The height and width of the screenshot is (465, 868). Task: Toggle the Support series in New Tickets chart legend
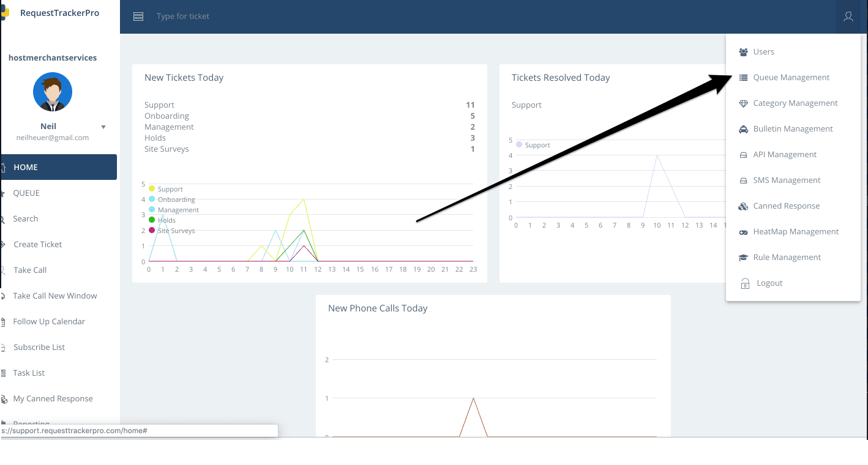[166, 189]
